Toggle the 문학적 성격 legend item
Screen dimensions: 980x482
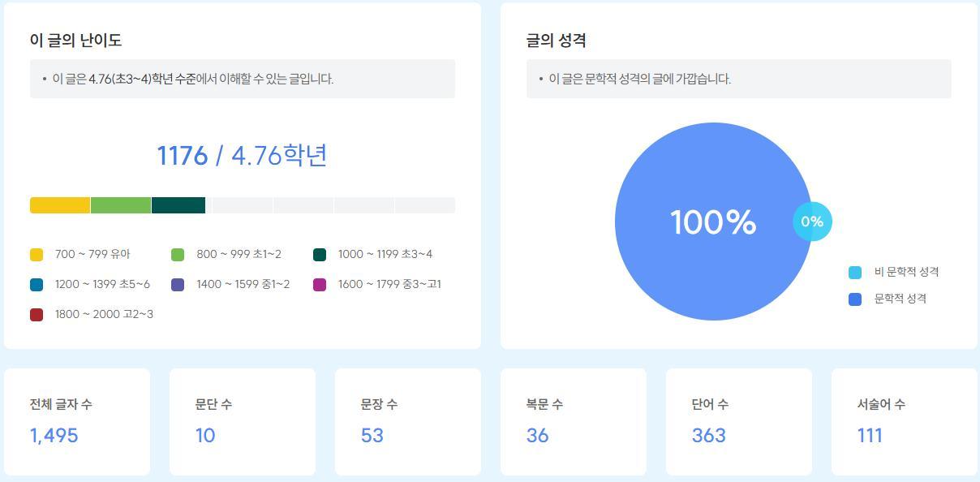pos(888,299)
